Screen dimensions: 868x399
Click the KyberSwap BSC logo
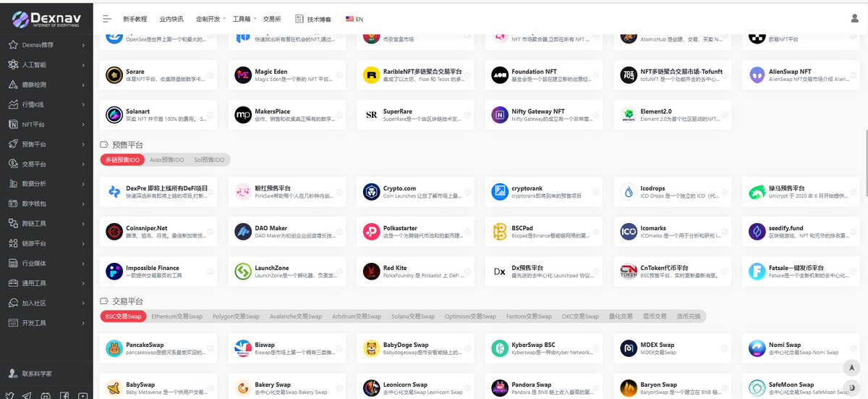pos(500,349)
